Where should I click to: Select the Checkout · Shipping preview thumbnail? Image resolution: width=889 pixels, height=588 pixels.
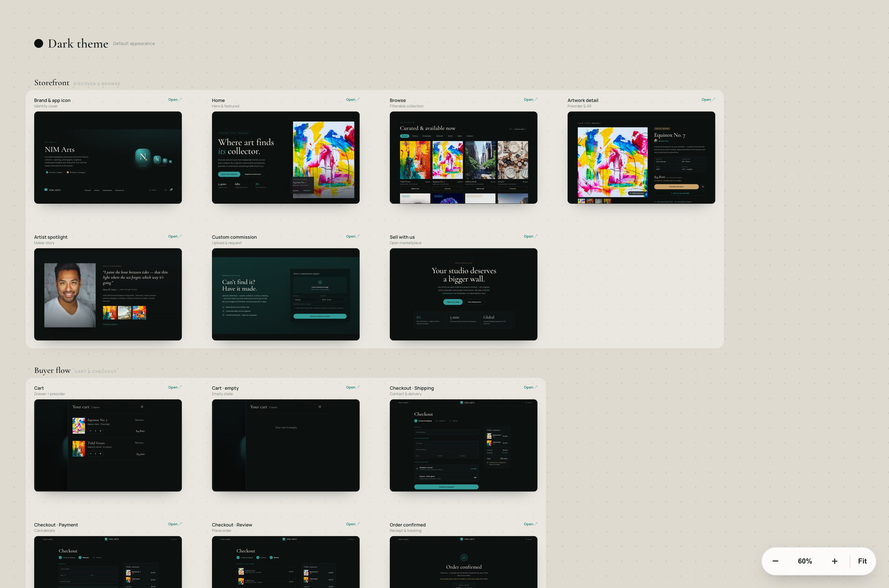point(464,446)
